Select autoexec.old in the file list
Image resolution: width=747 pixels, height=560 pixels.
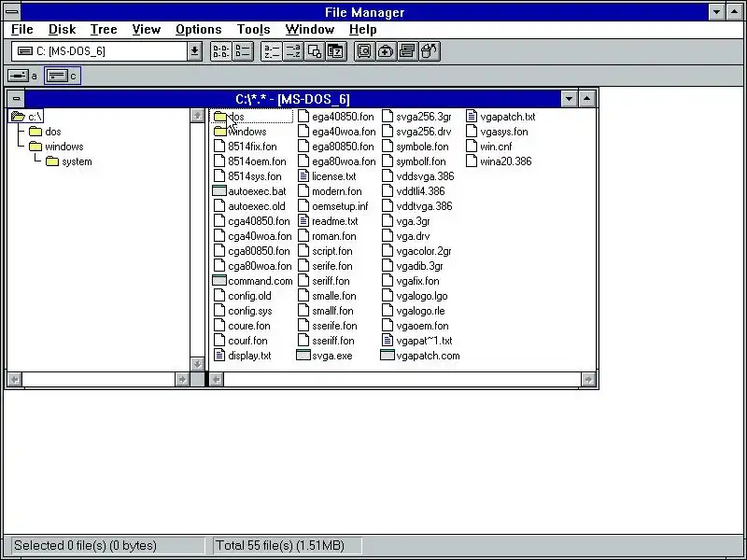click(250, 206)
